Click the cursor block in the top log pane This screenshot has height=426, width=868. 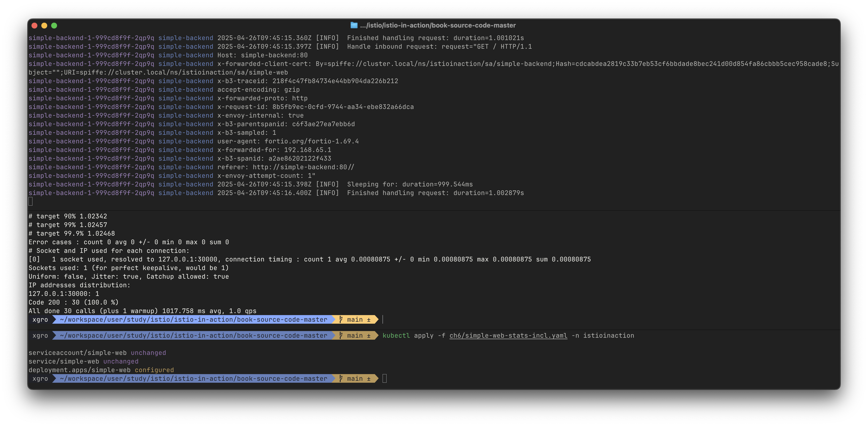coord(31,201)
